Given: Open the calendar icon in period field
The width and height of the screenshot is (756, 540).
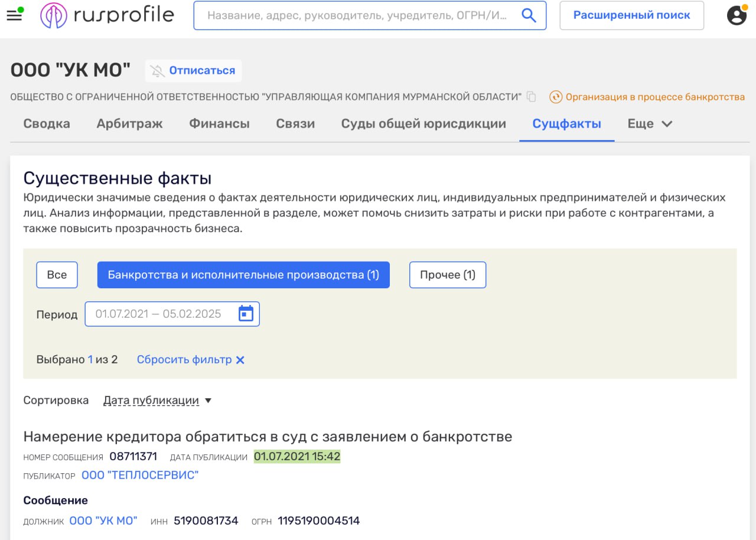Looking at the screenshot, I should tap(246, 314).
